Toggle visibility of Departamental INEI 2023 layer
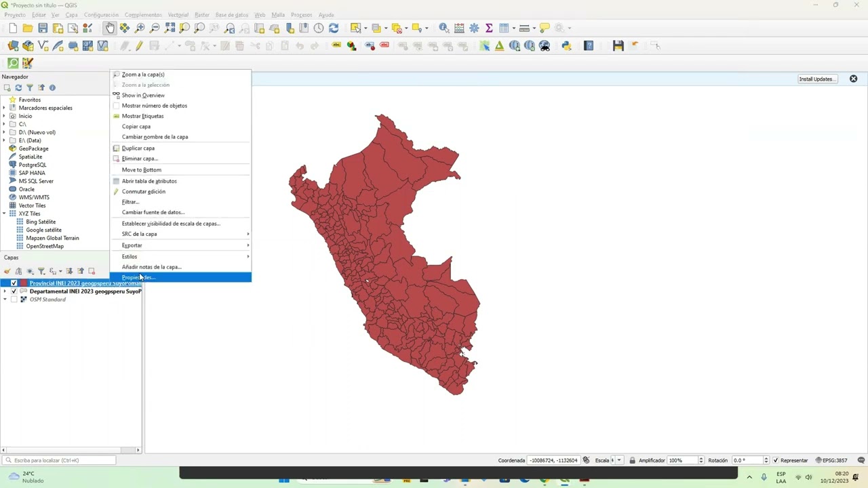The width and height of the screenshot is (868, 488). point(14,291)
